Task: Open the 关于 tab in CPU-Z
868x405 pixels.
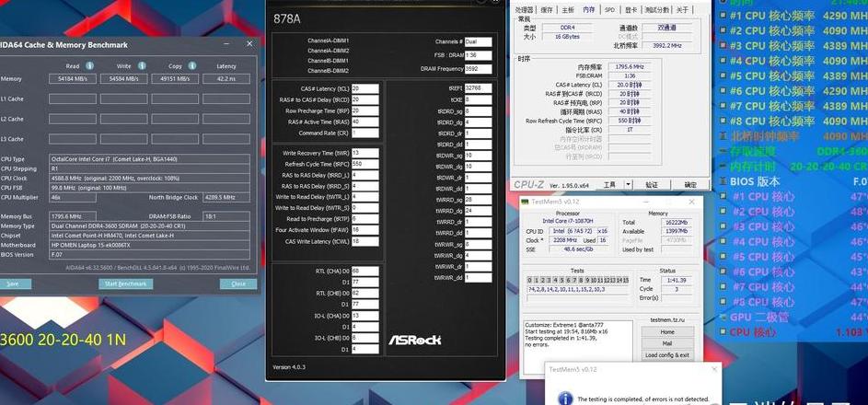Action: tap(683, 10)
